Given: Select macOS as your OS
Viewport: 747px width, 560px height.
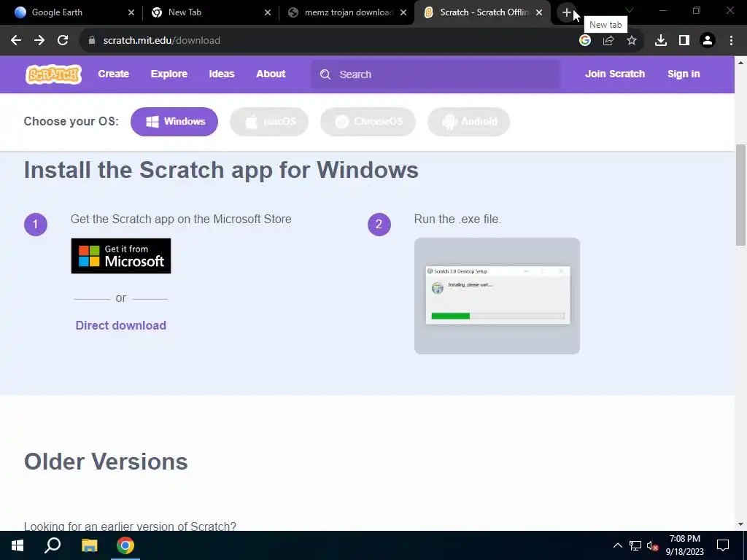Looking at the screenshot, I should pos(269,122).
